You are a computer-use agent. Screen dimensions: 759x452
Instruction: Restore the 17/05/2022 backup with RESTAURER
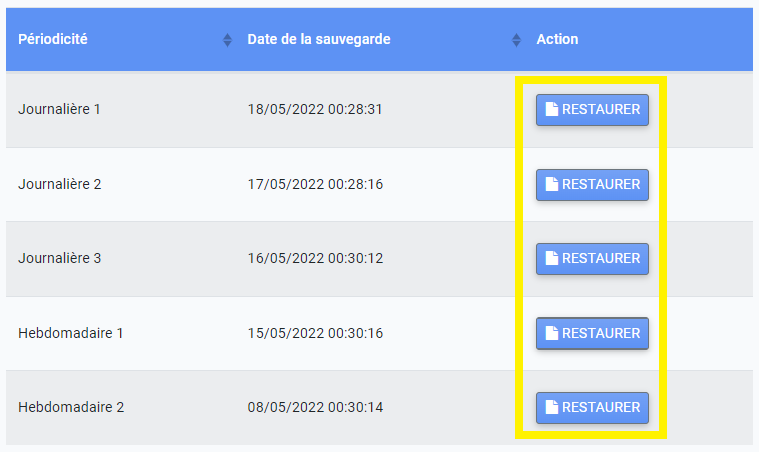tap(592, 184)
